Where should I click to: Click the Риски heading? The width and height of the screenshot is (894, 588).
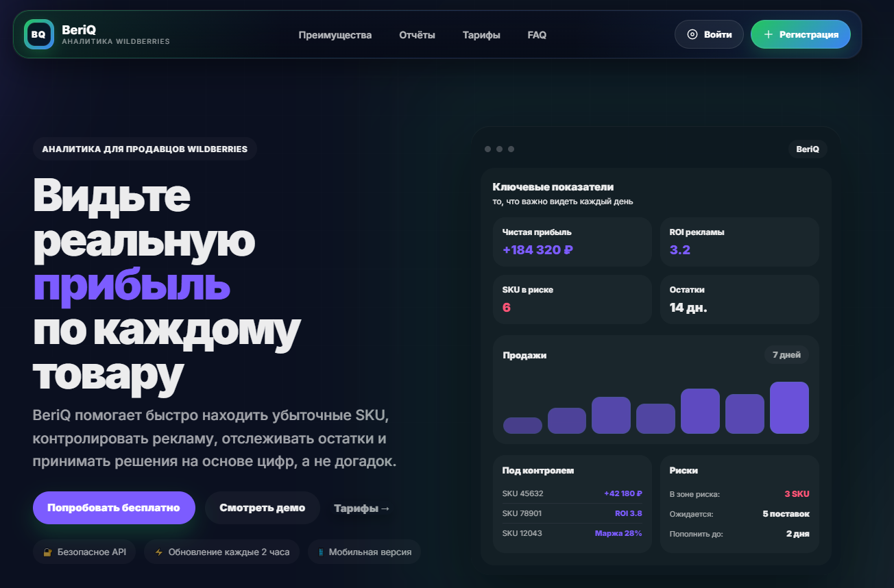click(684, 471)
